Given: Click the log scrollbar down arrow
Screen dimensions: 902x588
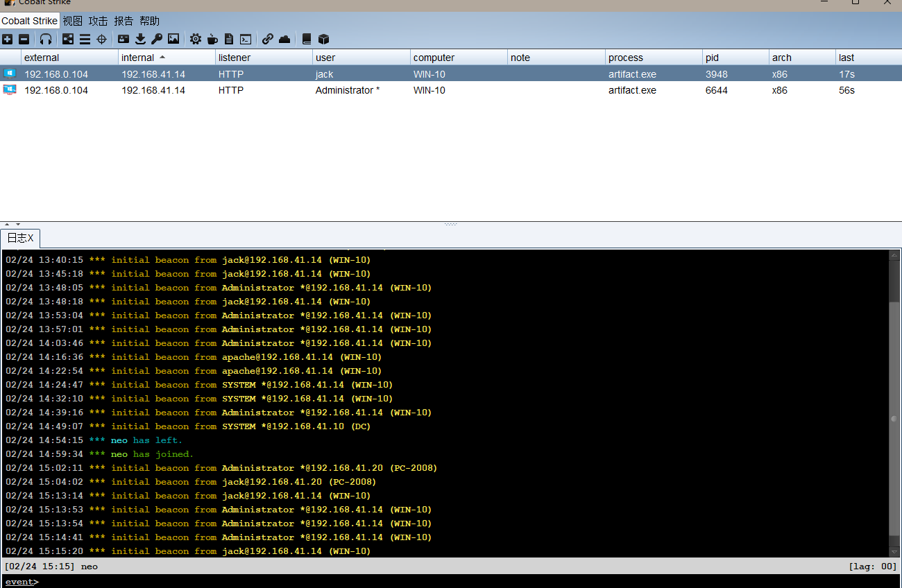Looking at the screenshot, I should [894, 551].
